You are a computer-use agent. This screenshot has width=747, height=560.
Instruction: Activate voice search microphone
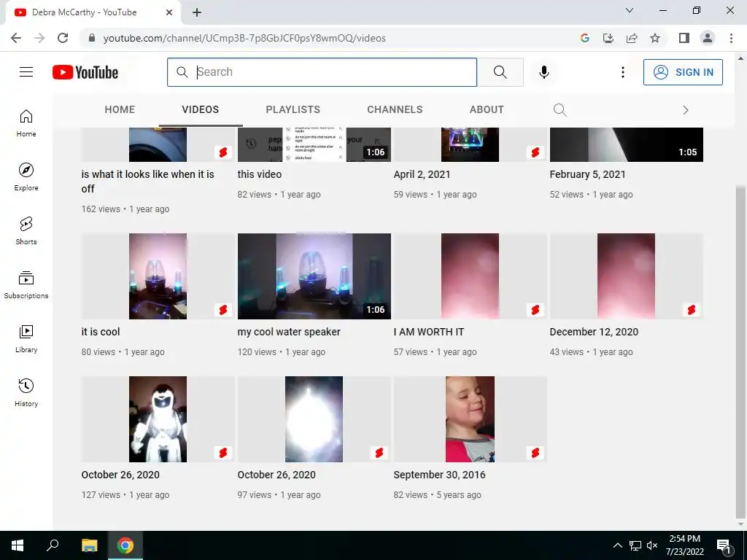(x=543, y=72)
